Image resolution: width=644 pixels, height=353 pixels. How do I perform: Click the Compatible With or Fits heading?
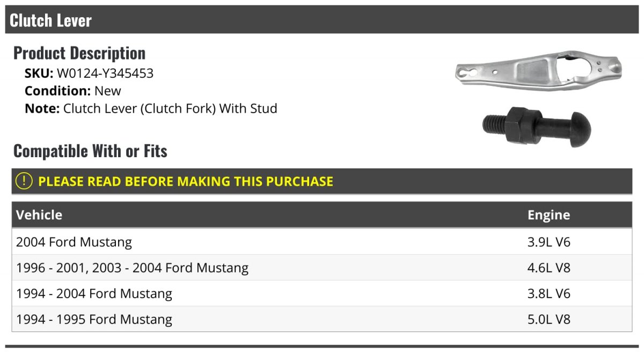pyautogui.click(x=90, y=151)
